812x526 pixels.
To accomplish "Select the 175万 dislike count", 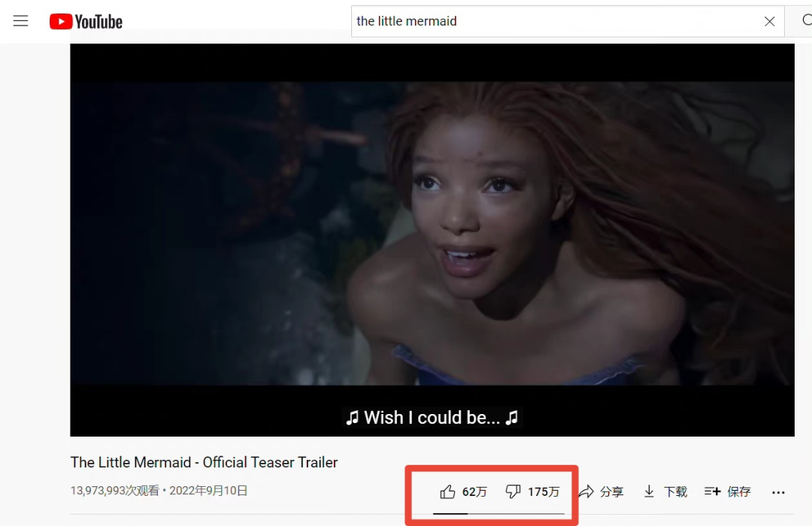I will point(544,492).
